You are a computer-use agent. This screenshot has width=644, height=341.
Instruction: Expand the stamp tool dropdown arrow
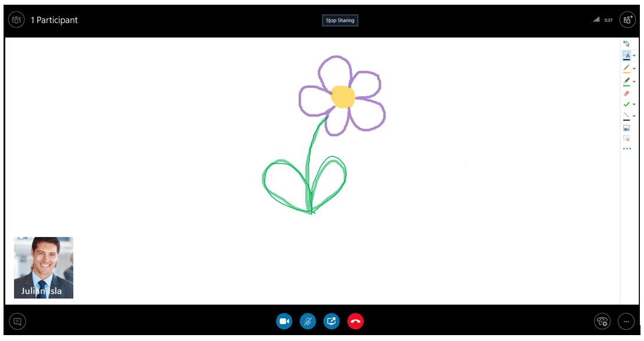pos(634,104)
